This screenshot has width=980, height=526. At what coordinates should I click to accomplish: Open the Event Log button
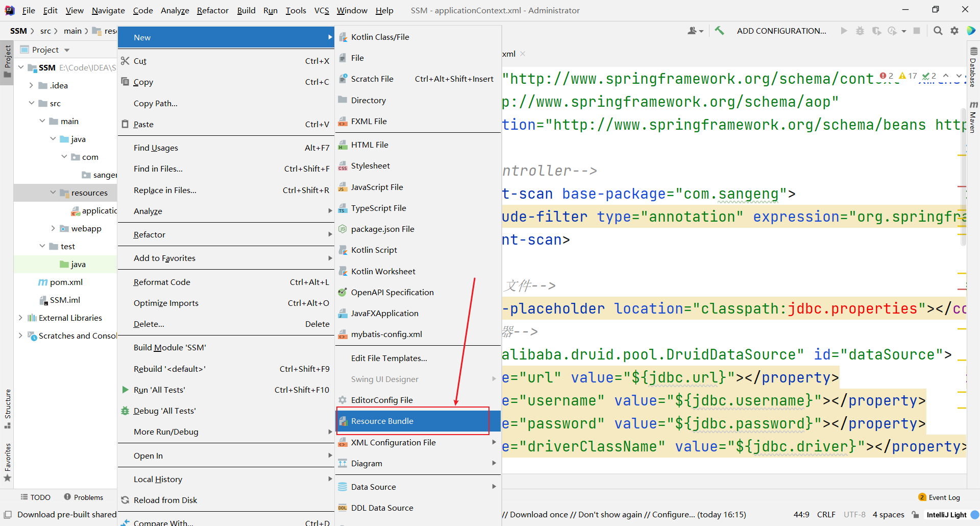939,497
